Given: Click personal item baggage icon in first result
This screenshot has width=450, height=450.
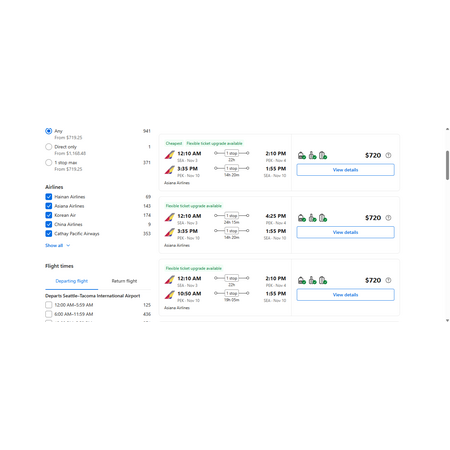Looking at the screenshot, I should coord(302,155).
